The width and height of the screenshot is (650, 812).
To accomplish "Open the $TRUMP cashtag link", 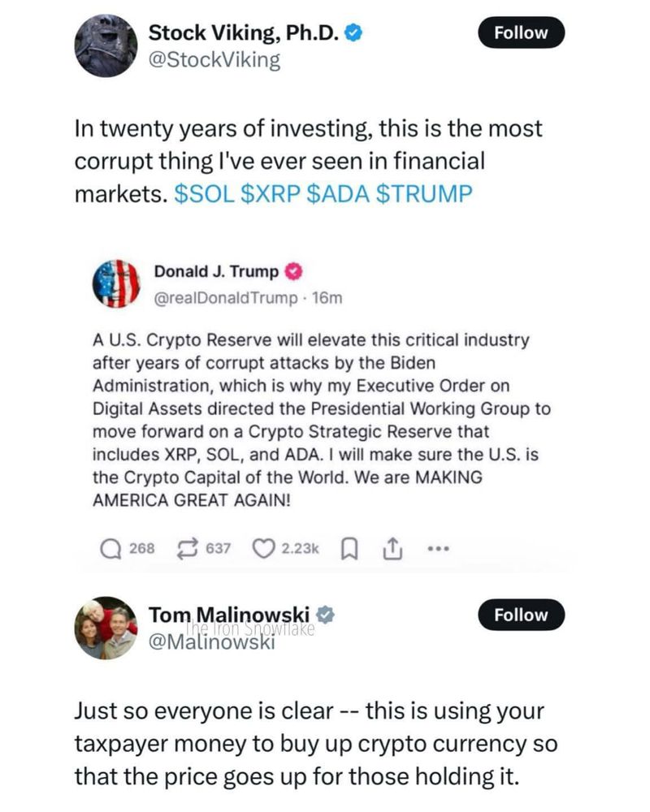I will 424,194.
